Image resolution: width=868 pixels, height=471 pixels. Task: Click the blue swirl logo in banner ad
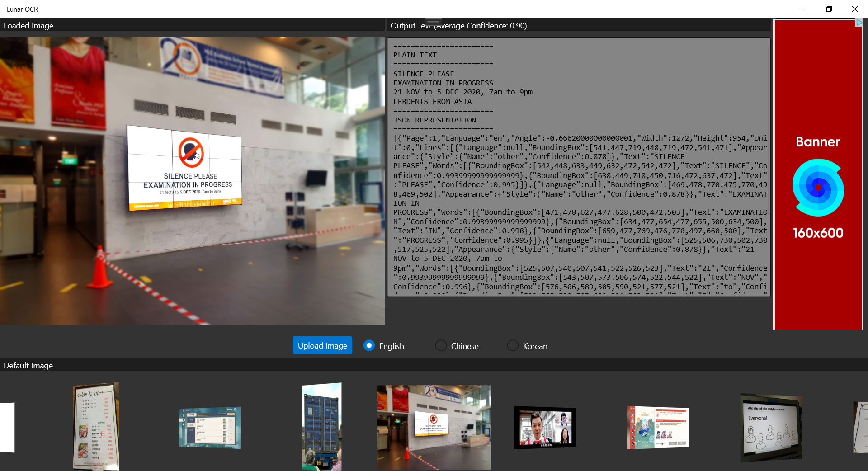click(x=818, y=187)
